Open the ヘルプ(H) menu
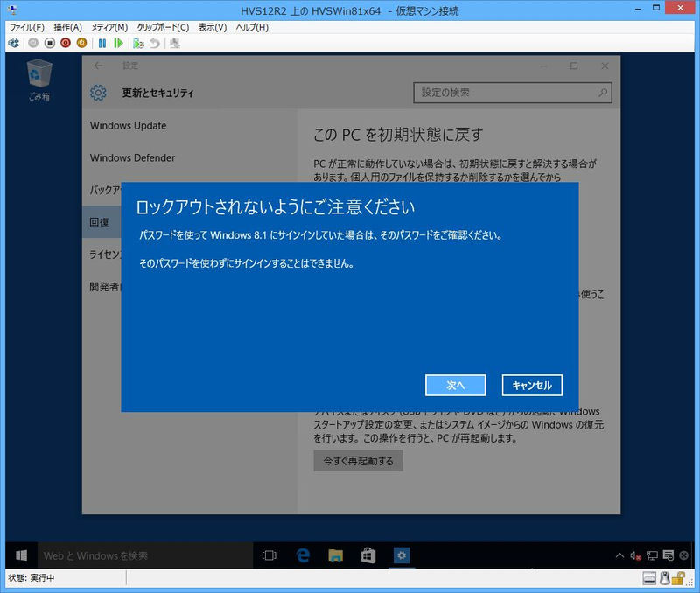 252,27
